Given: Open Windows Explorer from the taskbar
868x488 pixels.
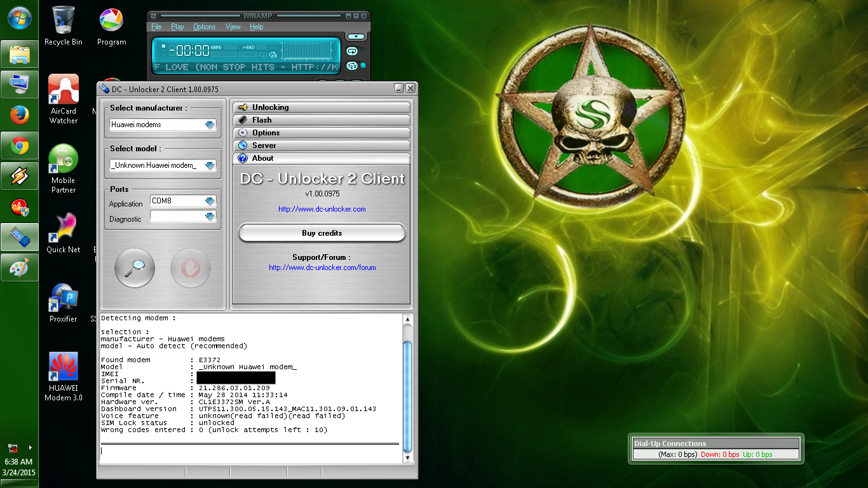Looking at the screenshot, I should (x=19, y=55).
